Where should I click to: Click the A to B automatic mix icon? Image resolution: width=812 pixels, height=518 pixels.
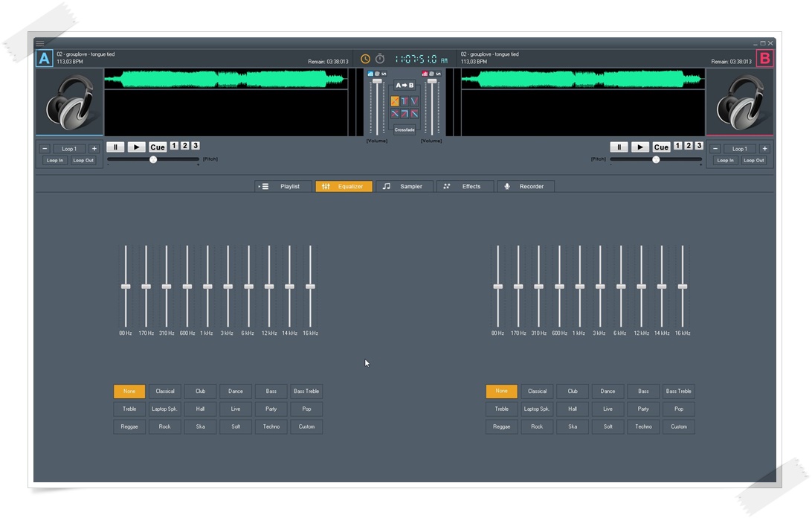coord(405,85)
